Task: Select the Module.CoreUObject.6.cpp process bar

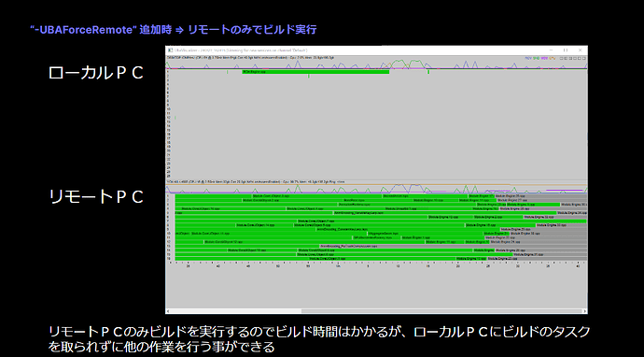Action: [385, 250]
